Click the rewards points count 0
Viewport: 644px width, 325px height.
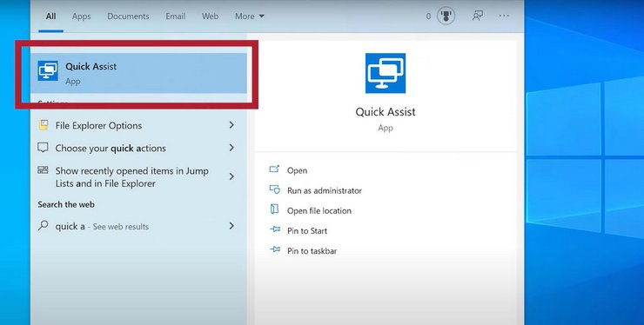pyautogui.click(x=428, y=17)
